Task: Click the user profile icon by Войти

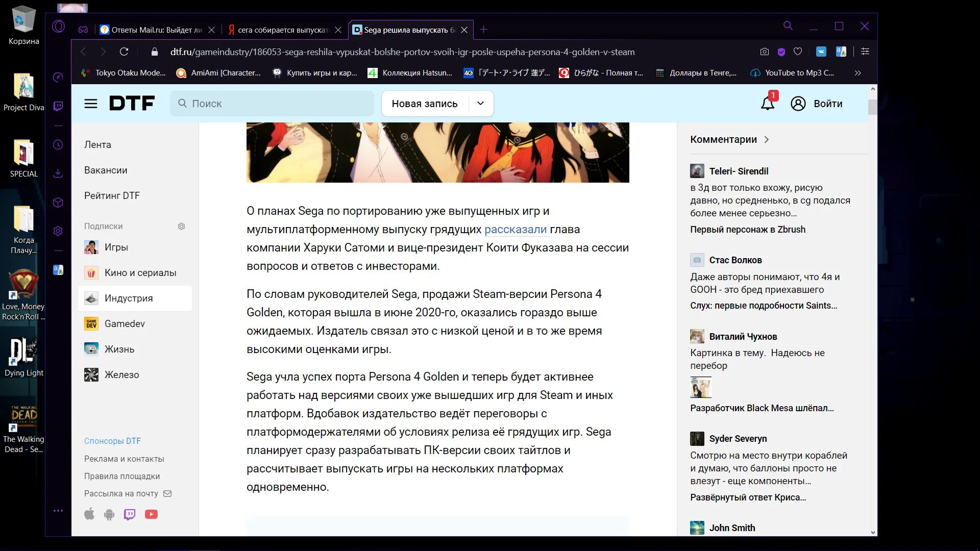Action: tap(798, 104)
